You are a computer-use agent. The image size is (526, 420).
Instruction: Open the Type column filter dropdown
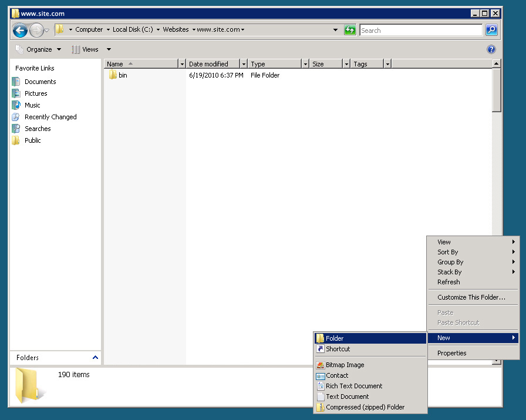click(x=305, y=64)
